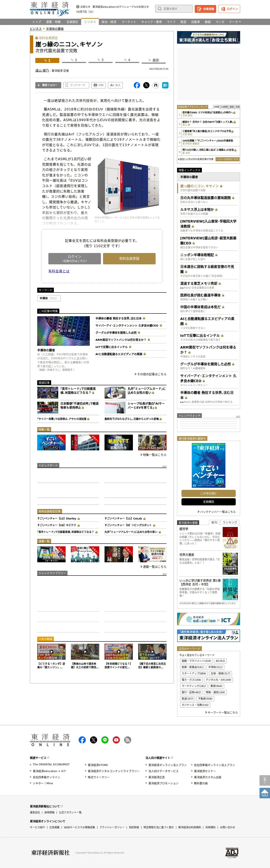Viewport: 270px width, 868px height.
Task: Open footer Facebook icon
Action: click(x=82, y=740)
